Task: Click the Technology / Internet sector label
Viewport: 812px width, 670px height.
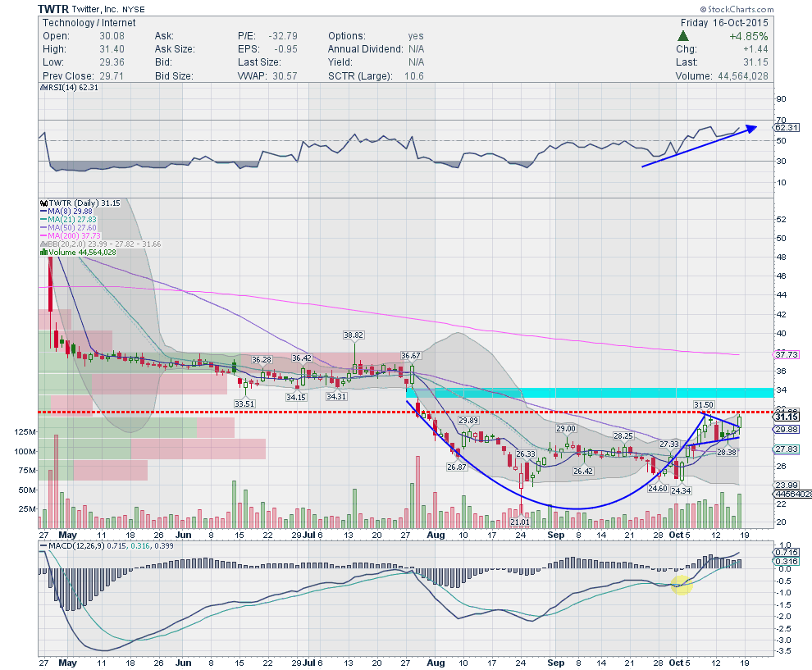Action: [89, 23]
